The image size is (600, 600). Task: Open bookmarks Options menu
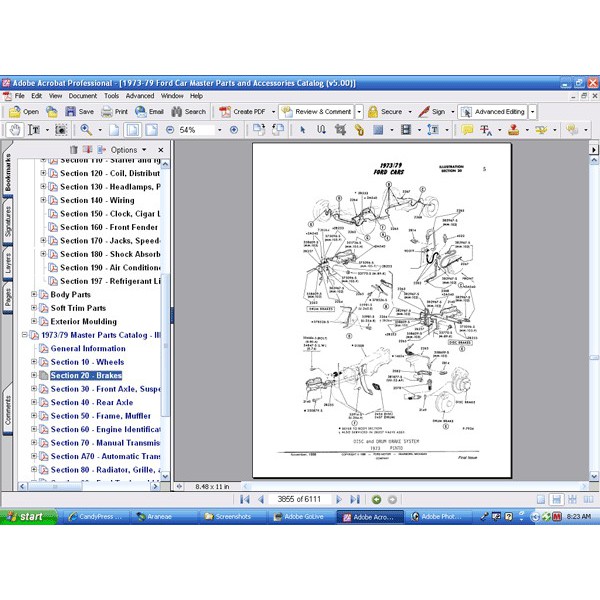(x=128, y=150)
